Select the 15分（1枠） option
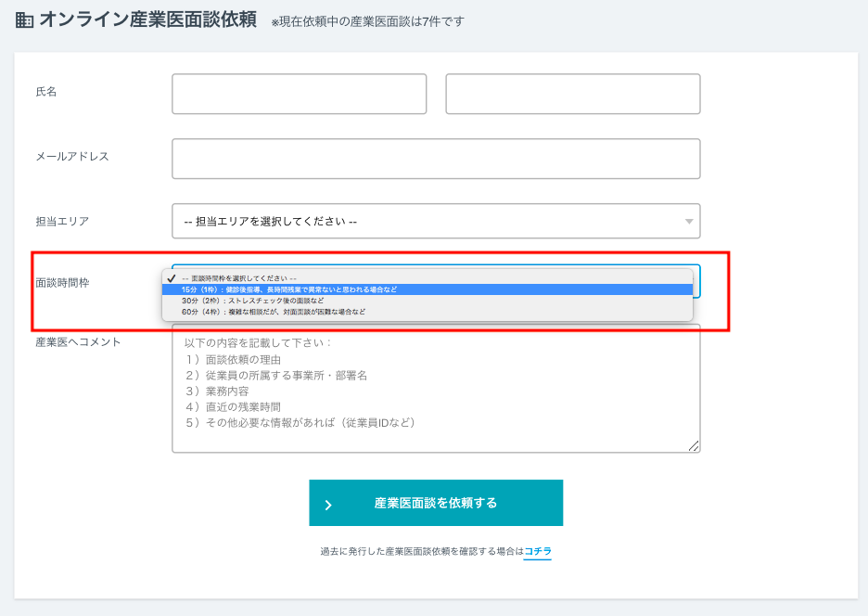 428,289
